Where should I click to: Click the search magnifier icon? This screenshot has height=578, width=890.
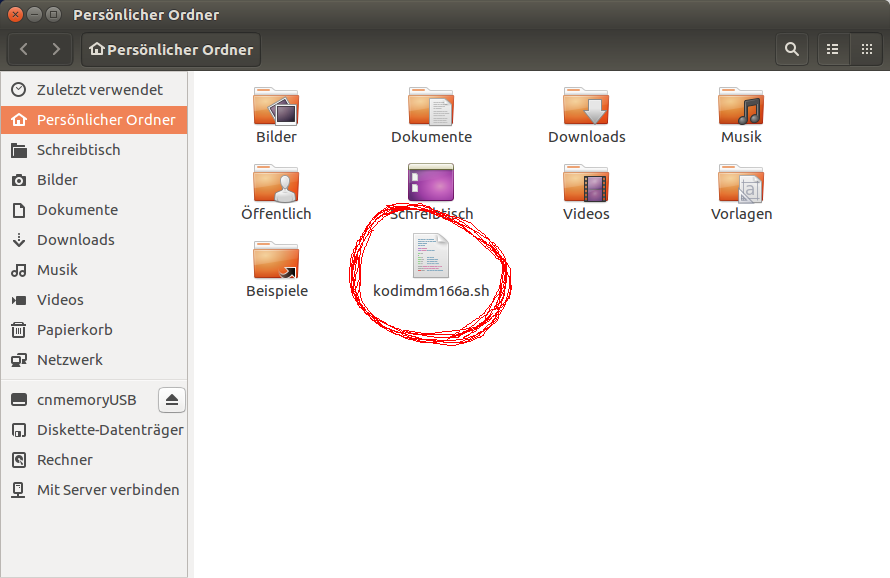[792, 49]
